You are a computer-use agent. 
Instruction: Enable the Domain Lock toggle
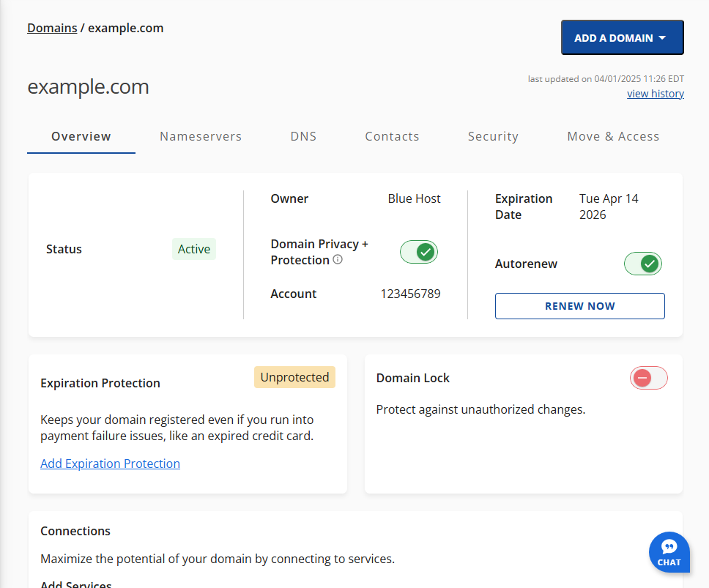648,378
